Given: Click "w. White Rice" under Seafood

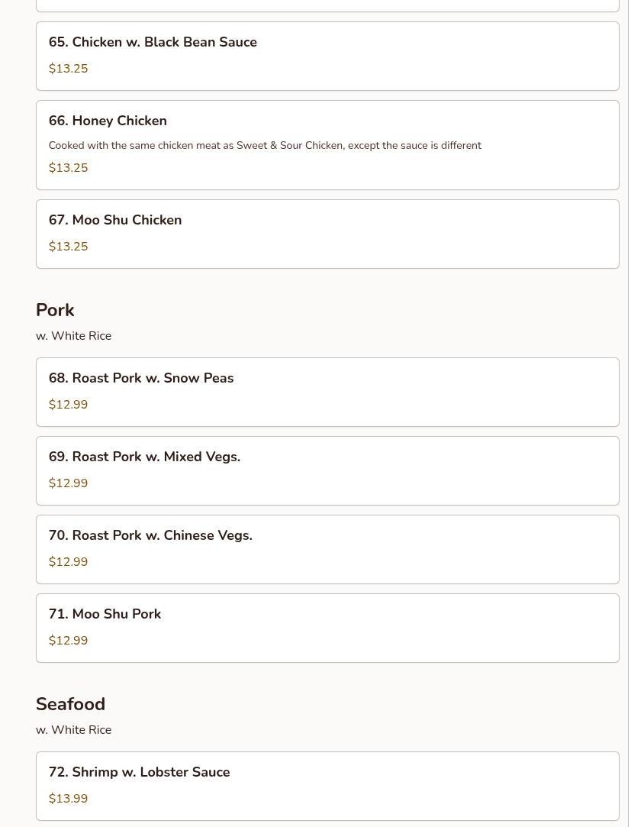Looking at the screenshot, I should coord(74,729).
